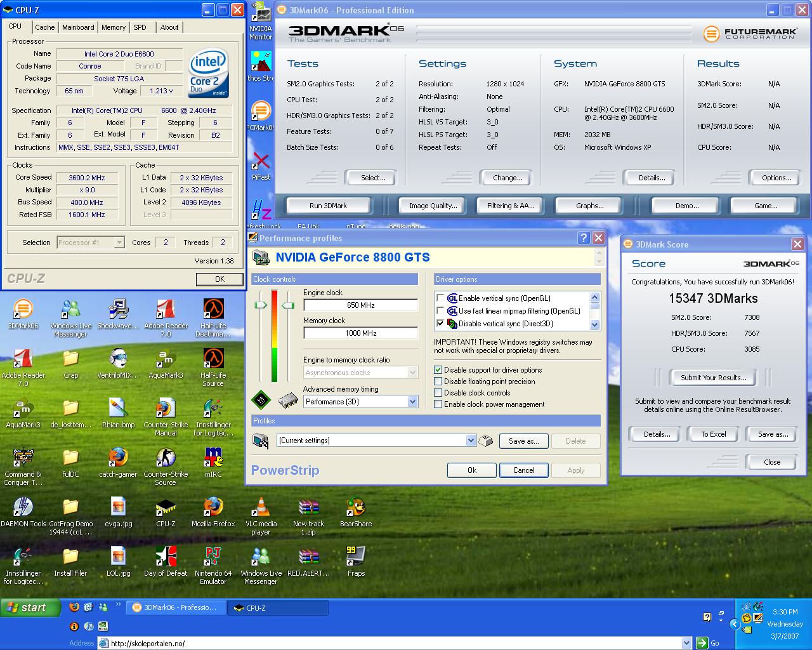Viewport: 812px width, 650px height.
Task: Open the 3DMark06 desktop shortcut icon
Action: pyautogui.click(x=23, y=310)
